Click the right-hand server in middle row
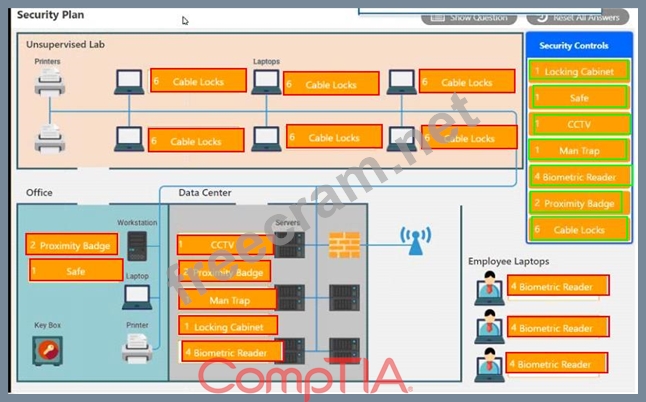 pyautogui.click(x=344, y=297)
